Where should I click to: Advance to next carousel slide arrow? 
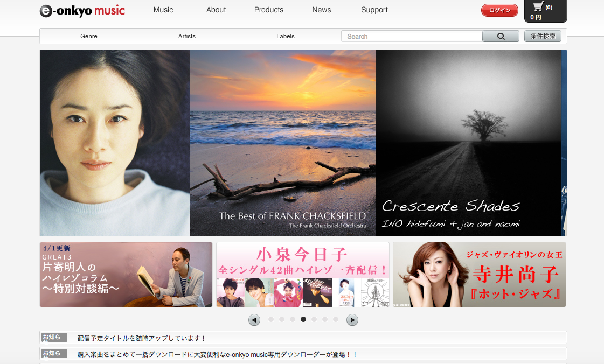352,320
